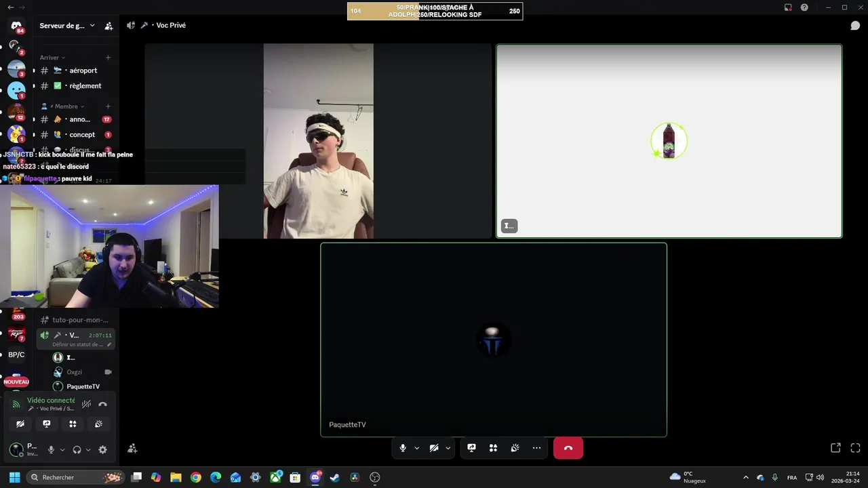The height and width of the screenshot is (488, 868).
Task: Focus the PaquetteTV call tile
Action: tap(494, 340)
